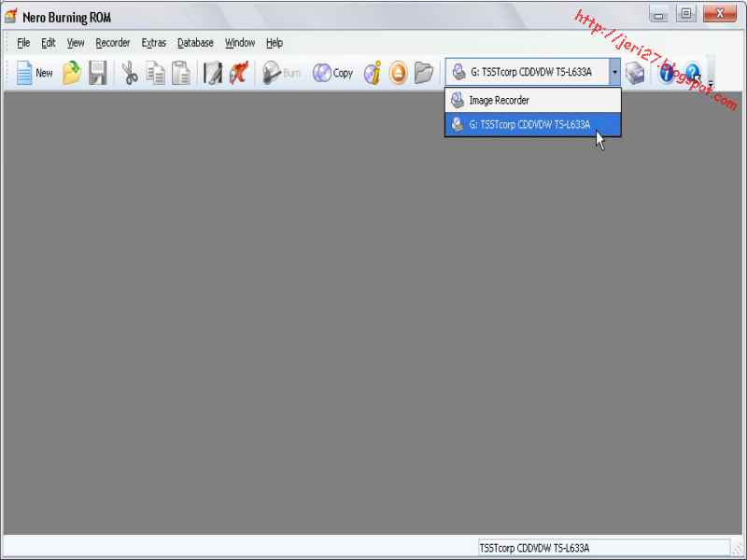Save compilation using floppy disk icon
747x560 pixels.
(x=98, y=73)
